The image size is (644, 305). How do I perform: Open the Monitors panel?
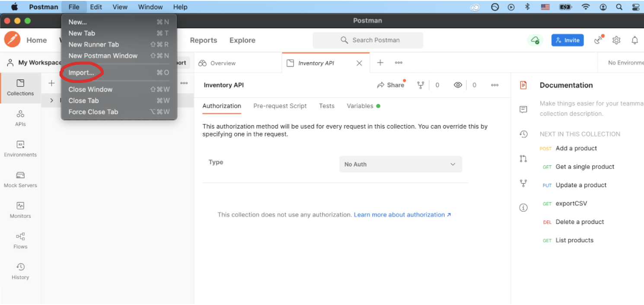click(x=20, y=210)
